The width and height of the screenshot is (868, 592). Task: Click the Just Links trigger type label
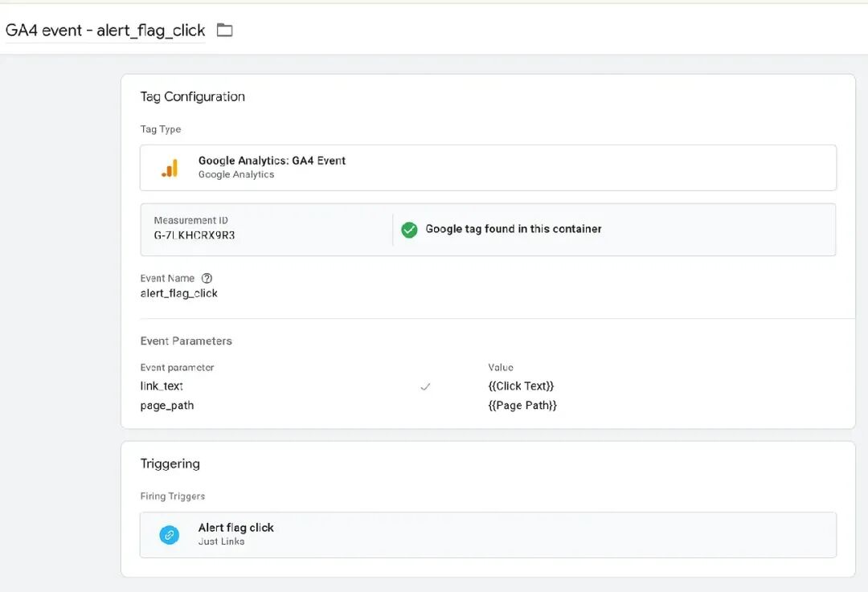coord(222,542)
